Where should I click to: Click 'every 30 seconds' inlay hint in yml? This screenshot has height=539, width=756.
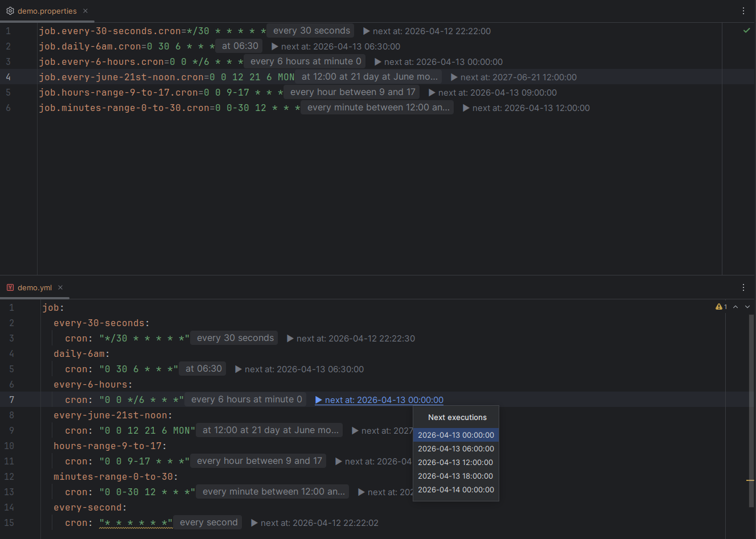point(235,338)
